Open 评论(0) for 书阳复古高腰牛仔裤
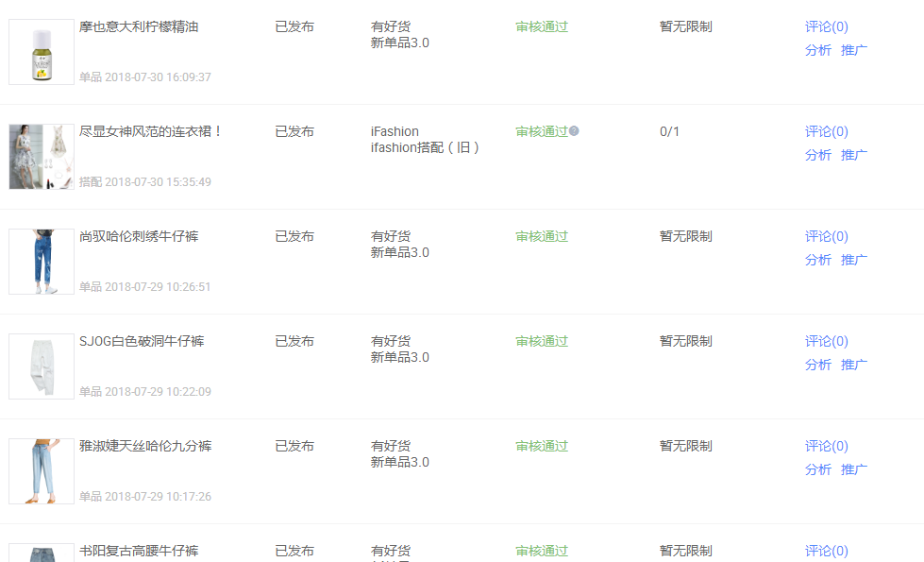Viewport: 924px width, 562px height. 826,551
